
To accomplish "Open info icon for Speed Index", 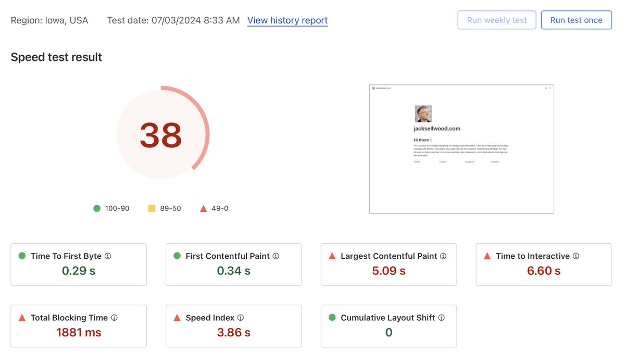I will tap(241, 318).
